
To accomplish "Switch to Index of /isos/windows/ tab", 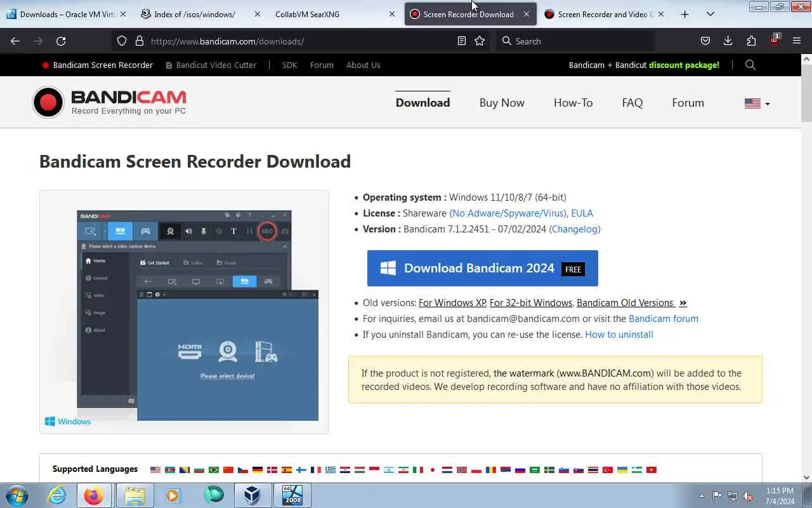I will click(200, 14).
